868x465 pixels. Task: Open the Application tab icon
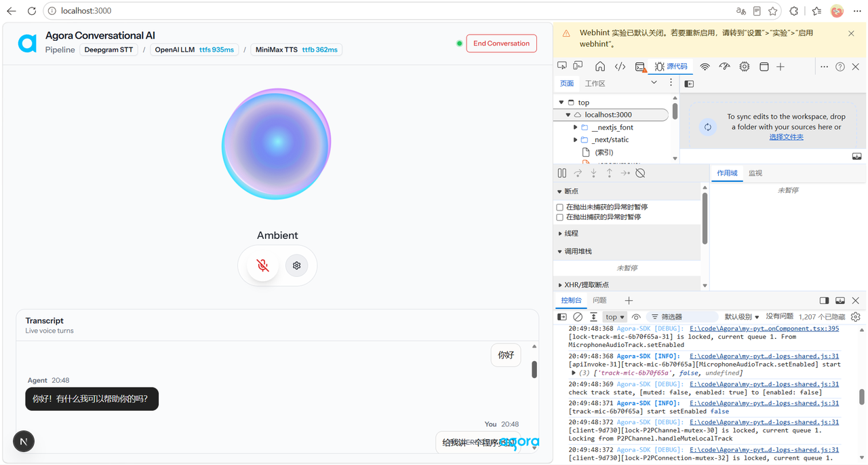pyautogui.click(x=764, y=67)
